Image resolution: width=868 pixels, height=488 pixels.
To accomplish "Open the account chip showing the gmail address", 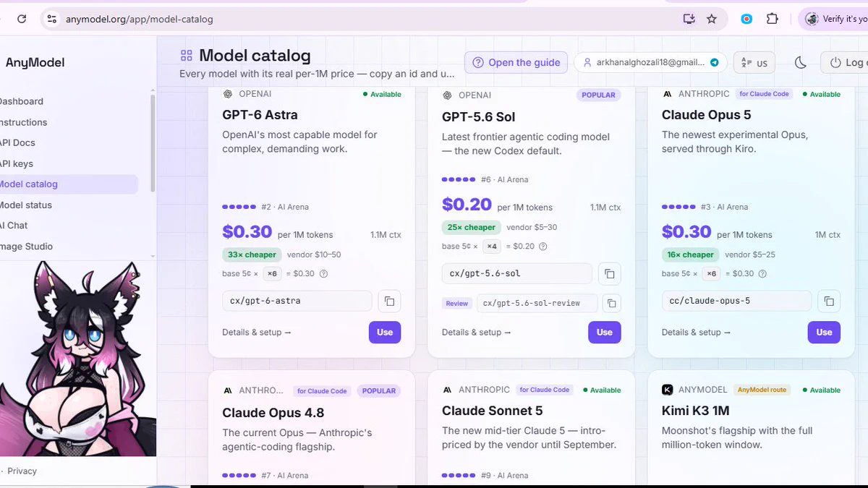I will (x=650, y=62).
